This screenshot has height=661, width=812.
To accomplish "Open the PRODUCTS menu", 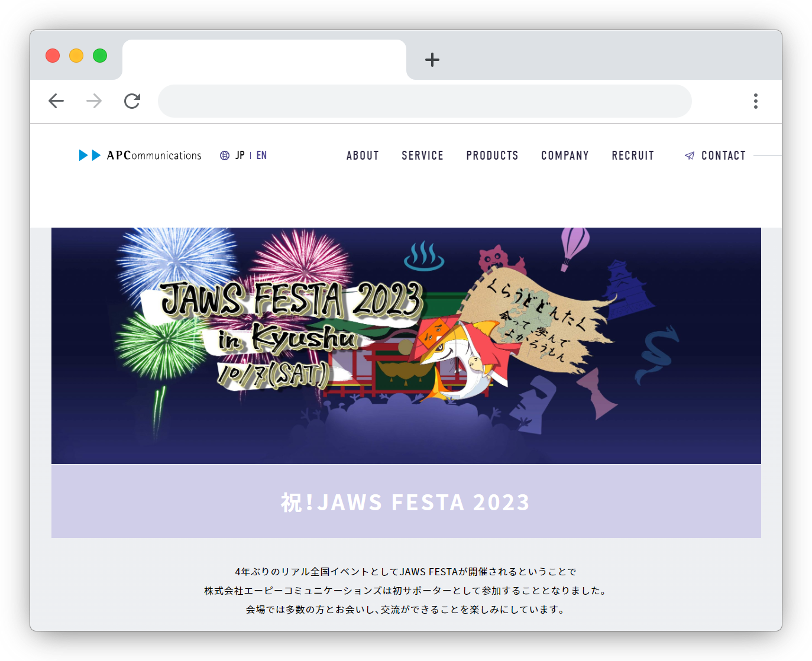I will (x=492, y=155).
